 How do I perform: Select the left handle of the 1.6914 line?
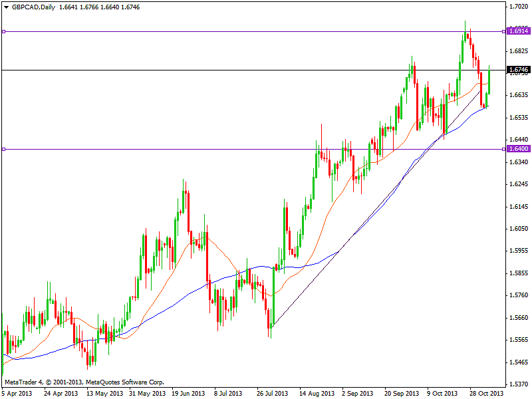coord(3,31)
